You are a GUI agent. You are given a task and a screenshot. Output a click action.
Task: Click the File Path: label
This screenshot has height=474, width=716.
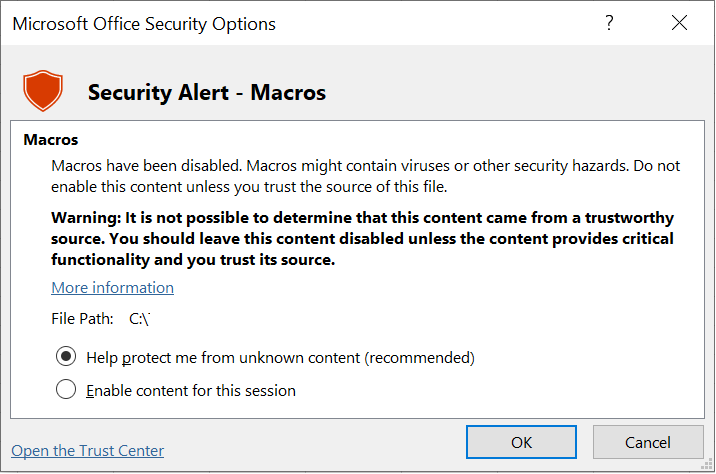(82, 319)
